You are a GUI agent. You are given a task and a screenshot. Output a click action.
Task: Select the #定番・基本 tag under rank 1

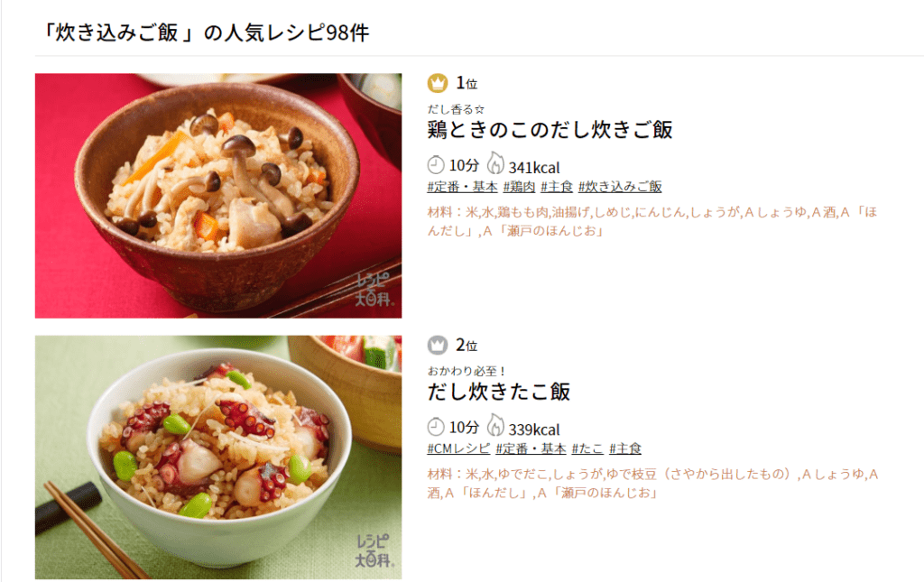coord(463,187)
